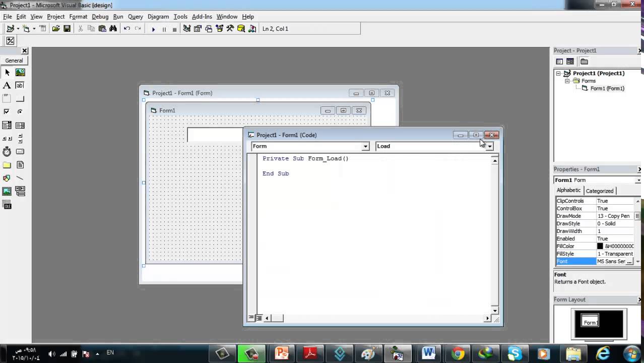Select the TextBox control tool

20,85
